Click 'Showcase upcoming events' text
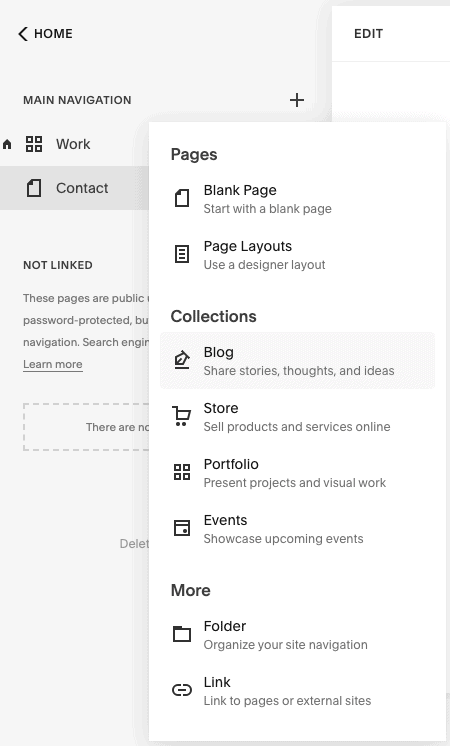 point(284,539)
